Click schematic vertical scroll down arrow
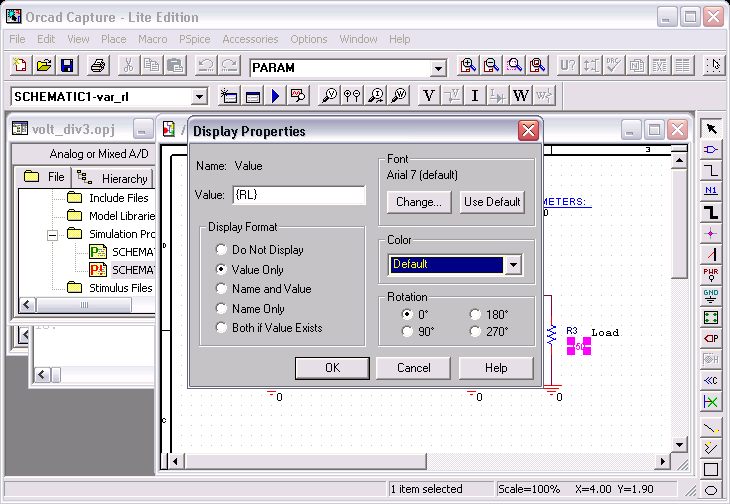Image resolution: width=730 pixels, height=504 pixels. pyautogui.click(x=680, y=444)
